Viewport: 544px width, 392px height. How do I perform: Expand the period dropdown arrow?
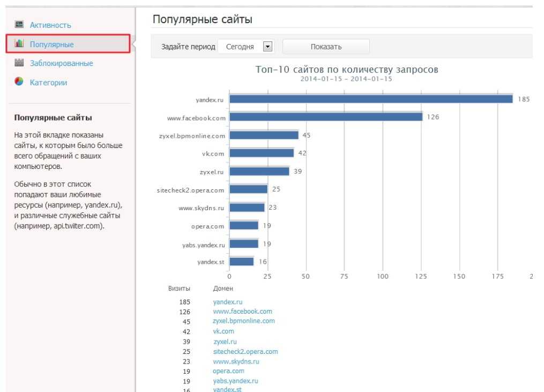pos(268,47)
